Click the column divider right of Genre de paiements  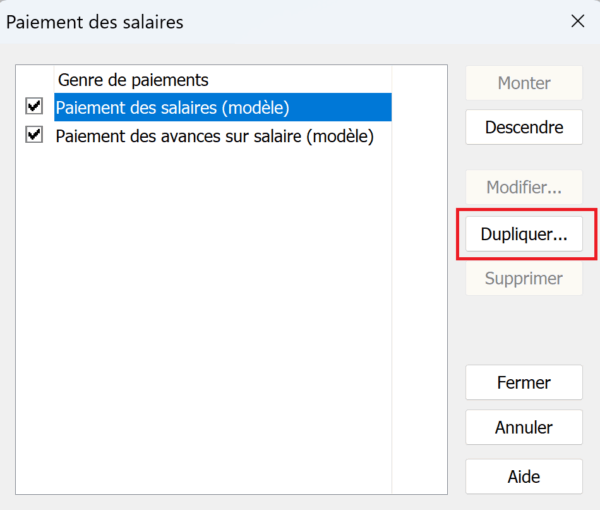pyautogui.click(x=392, y=80)
